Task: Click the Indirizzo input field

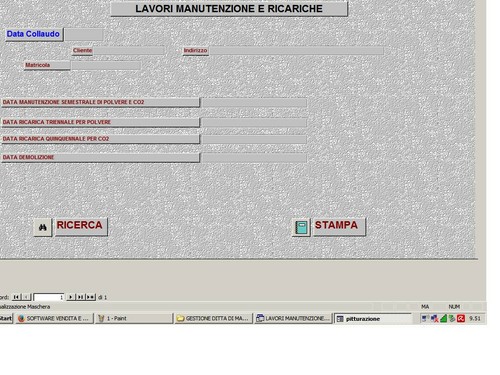Action: (x=297, y=51)
